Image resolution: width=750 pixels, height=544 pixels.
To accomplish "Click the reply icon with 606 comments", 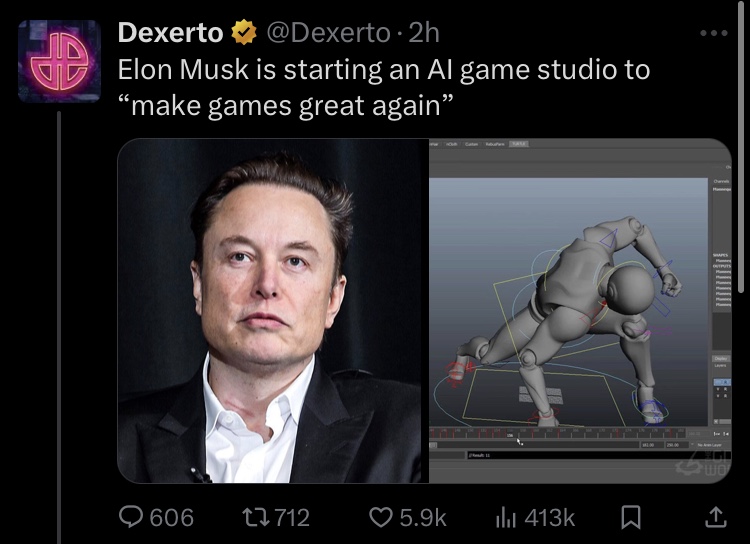I will pyautogui.click(x=131, y=517).
